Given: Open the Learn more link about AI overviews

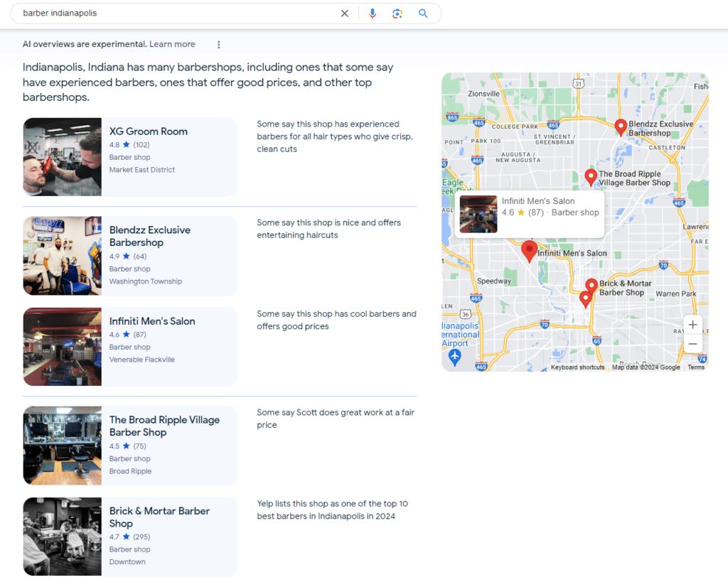Looking at the screenshot, I should coord(172,44).
